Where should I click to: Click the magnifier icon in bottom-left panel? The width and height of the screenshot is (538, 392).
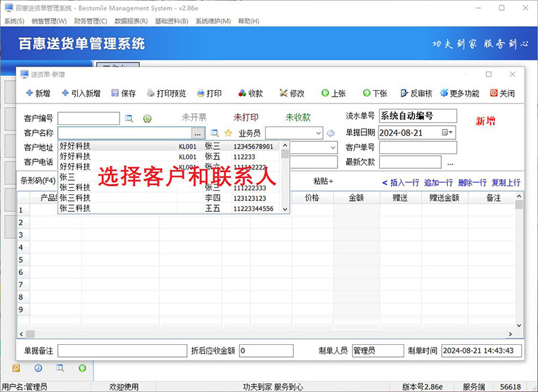pos(60,368)
